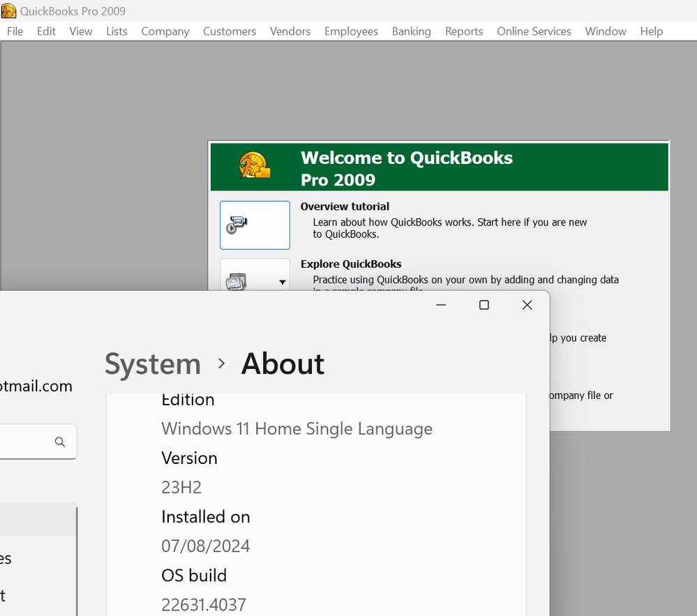Open the Online Services menu
697x616 pixels.
tap(534, 31)
